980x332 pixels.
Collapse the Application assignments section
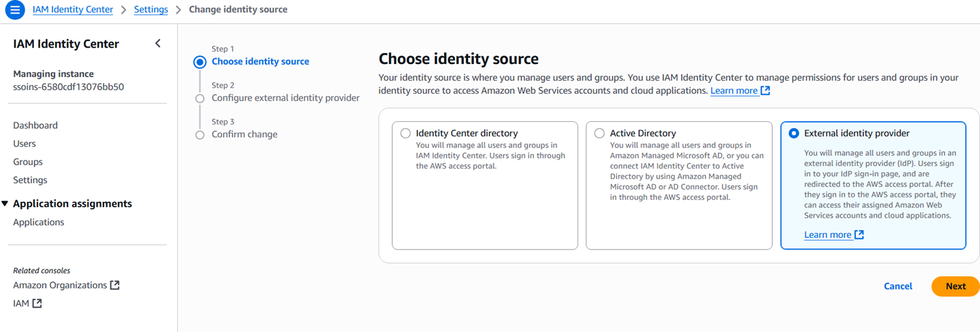pyautogui.click(x=5, y=203)
